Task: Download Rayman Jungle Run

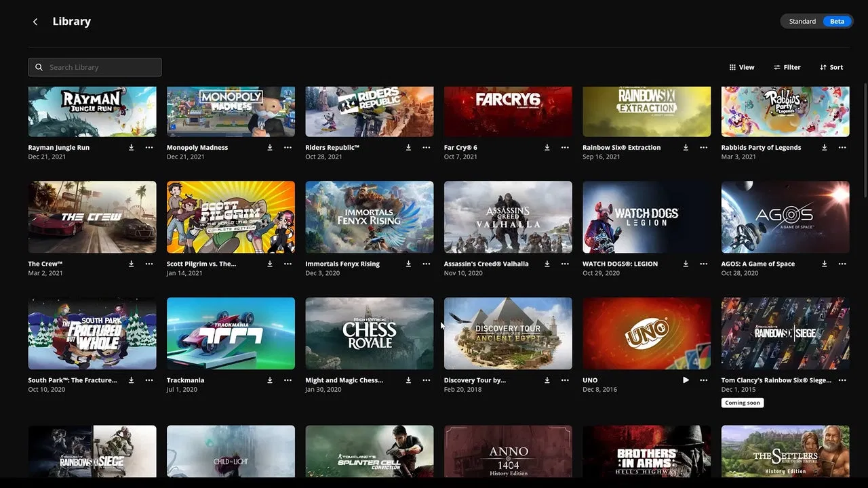Action: [131, 147]
